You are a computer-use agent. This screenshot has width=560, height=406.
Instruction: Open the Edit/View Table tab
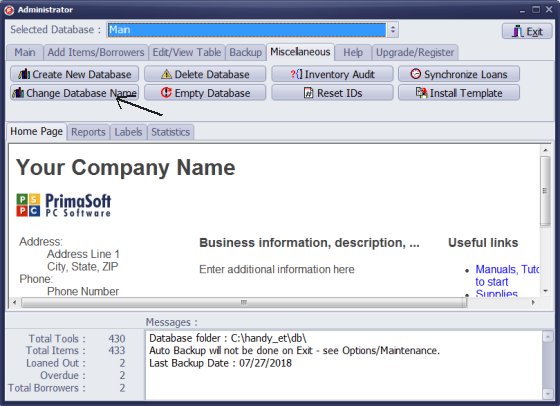click(187, 52)
